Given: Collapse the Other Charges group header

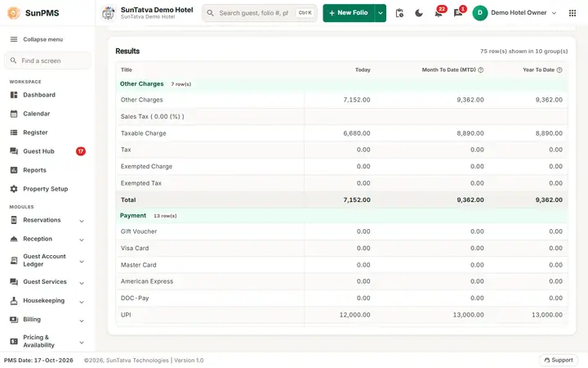Looking at the screenshot, I should [341, 83].
